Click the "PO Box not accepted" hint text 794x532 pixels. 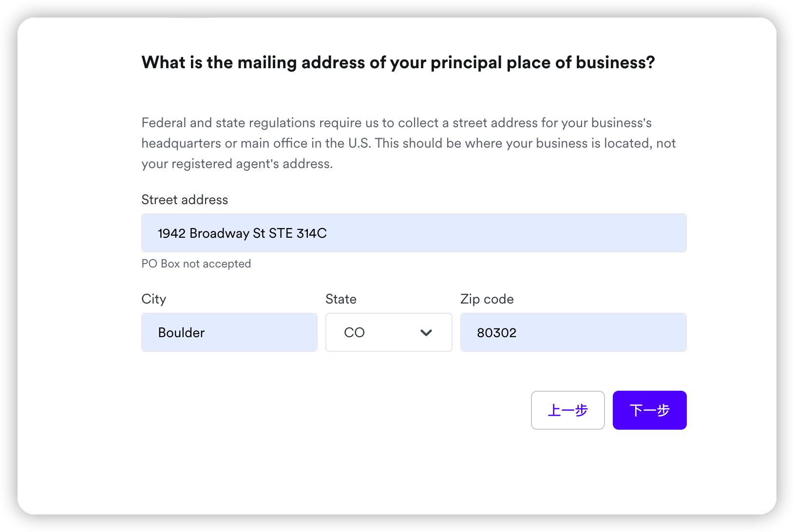[196, 264]
